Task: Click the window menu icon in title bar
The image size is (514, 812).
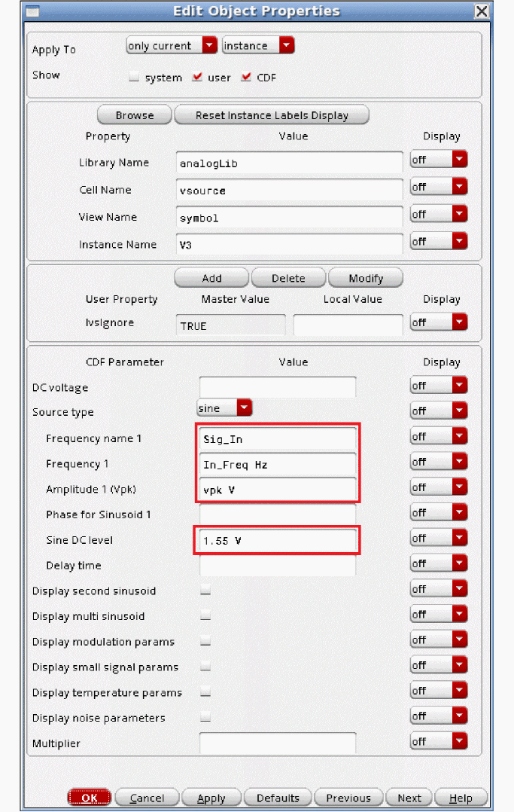Action: pyautogui.click(x=32, y=11)
